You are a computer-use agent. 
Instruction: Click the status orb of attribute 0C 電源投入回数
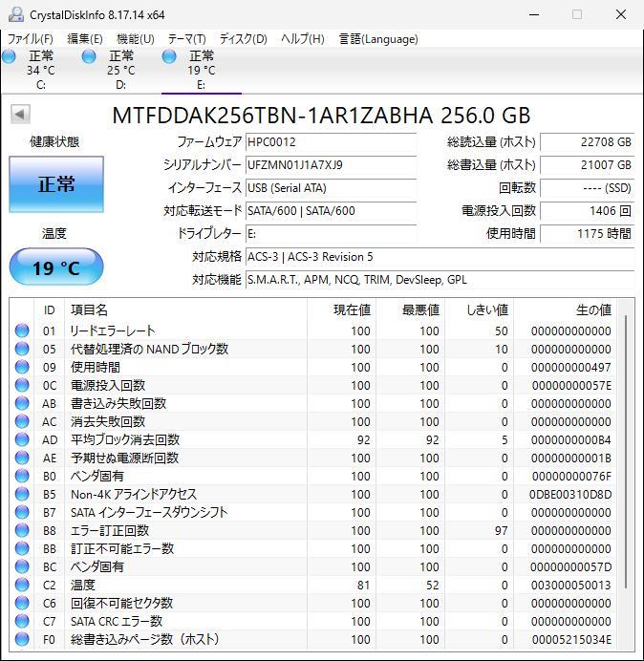(x=22, y=385)
